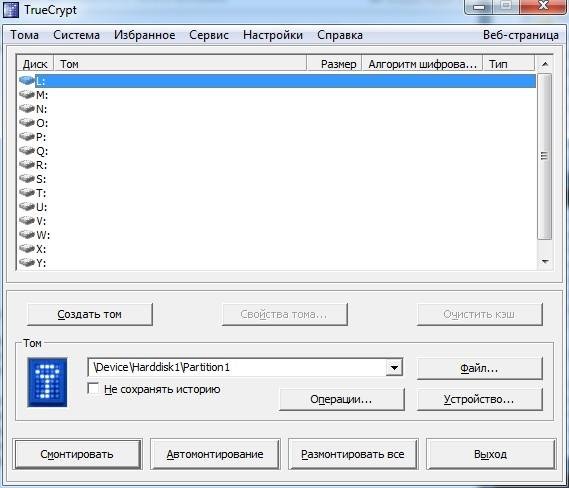This screenshot has height=488, width=569.
Task: Click the Тип column header
Action: 509,64
